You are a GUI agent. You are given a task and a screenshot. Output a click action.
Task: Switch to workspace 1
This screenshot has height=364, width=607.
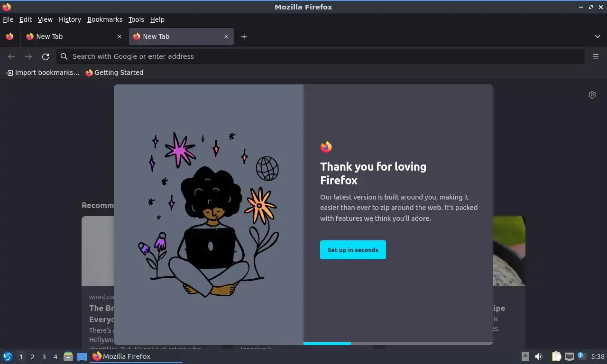point(21,357)
